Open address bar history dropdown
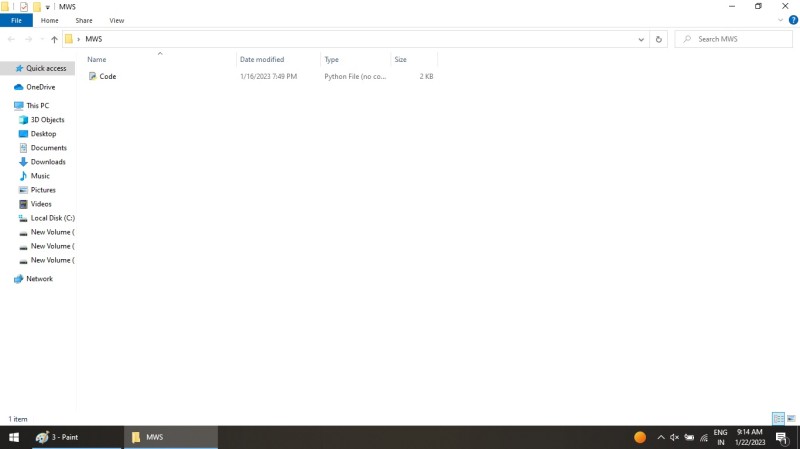 (641, 39)
